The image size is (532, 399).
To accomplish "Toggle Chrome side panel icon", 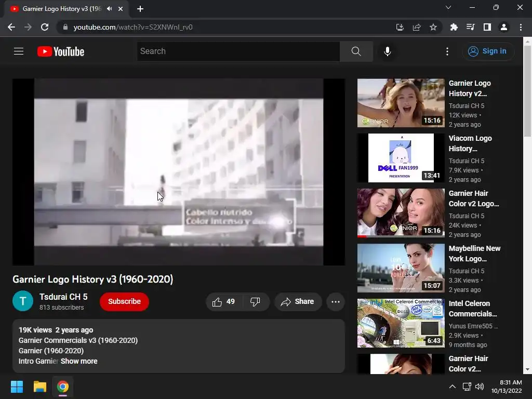I will pyautogui.click(x=487, y=27).
